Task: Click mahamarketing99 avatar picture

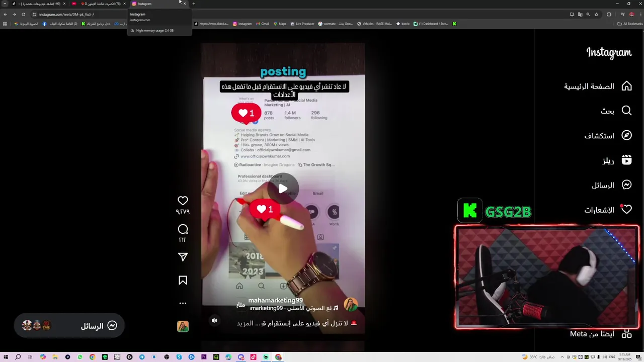Action: (x=351, y=304)
